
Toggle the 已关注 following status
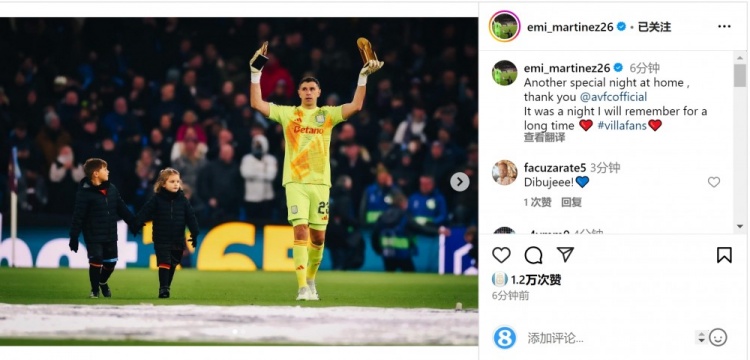tap(654, 27)
